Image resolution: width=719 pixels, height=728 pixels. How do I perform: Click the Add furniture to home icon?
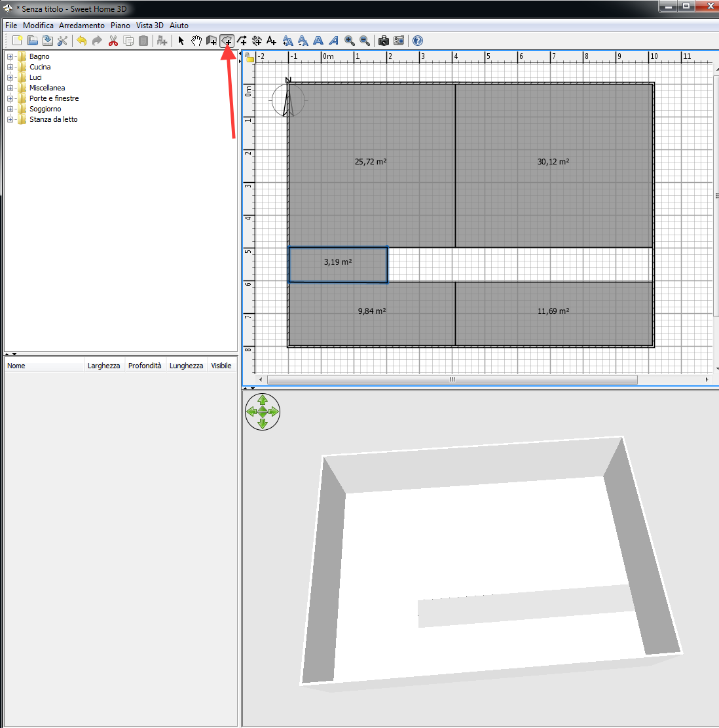[162, 41]
